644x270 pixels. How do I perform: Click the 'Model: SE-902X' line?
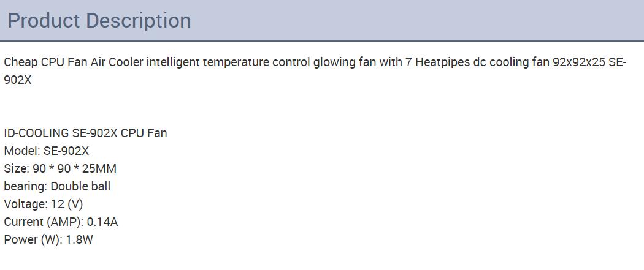(x=47, y=151)
